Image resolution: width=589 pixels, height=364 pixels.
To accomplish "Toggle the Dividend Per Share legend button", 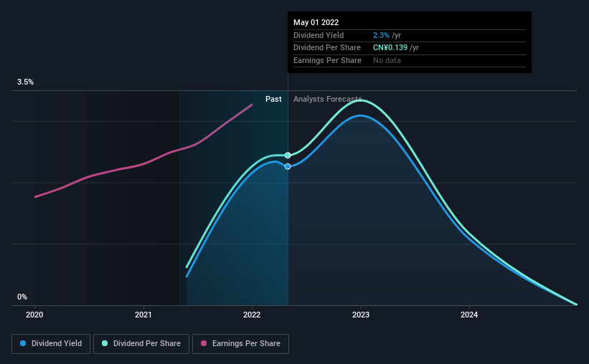I will pyautogui.click(x=141, y=344).
